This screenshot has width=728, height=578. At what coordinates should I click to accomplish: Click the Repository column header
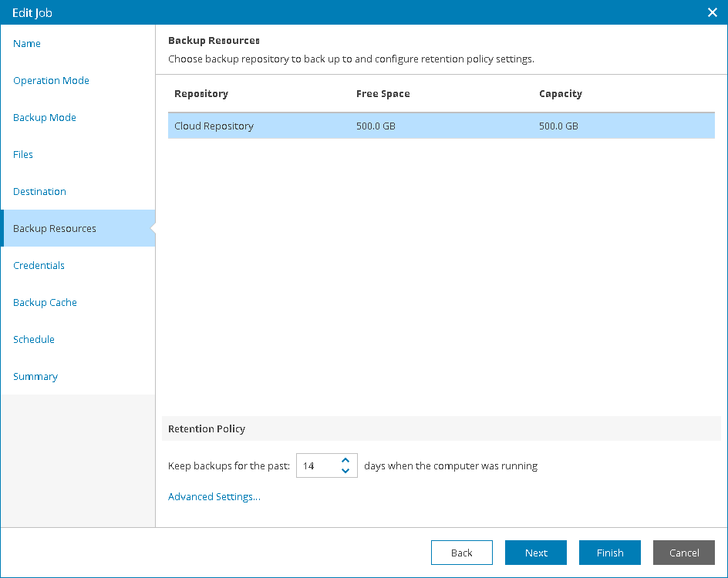tap(201, 94)
